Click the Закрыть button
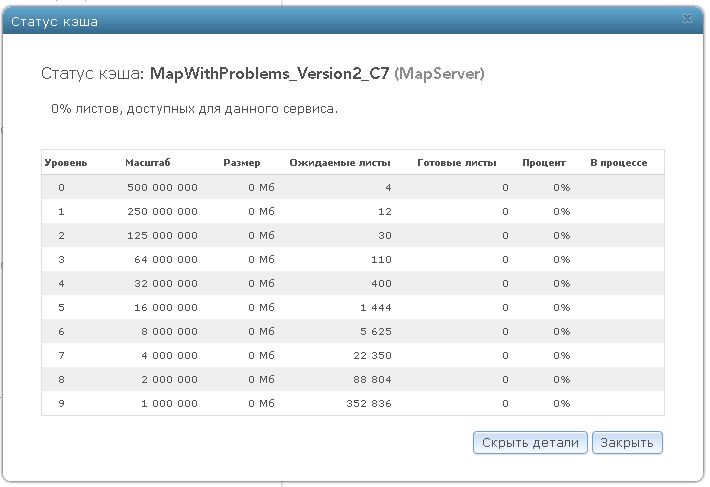 [x=627, y=442]
